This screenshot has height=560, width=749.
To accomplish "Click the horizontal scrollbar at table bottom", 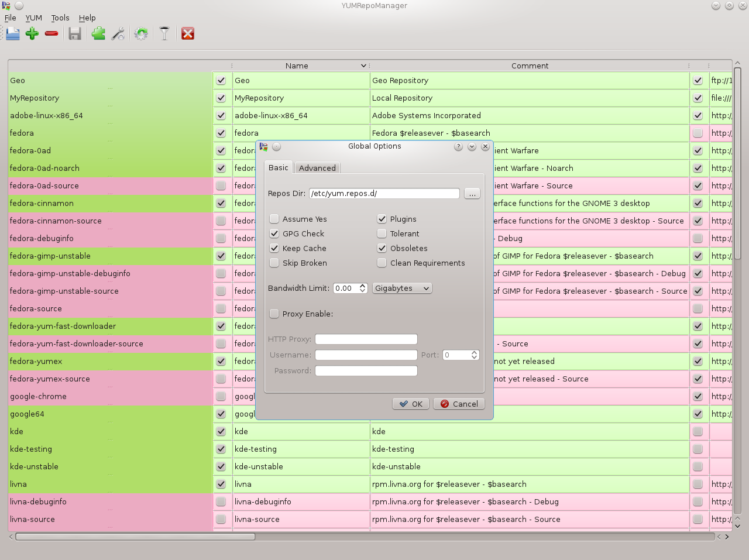I will pos(135,537).
